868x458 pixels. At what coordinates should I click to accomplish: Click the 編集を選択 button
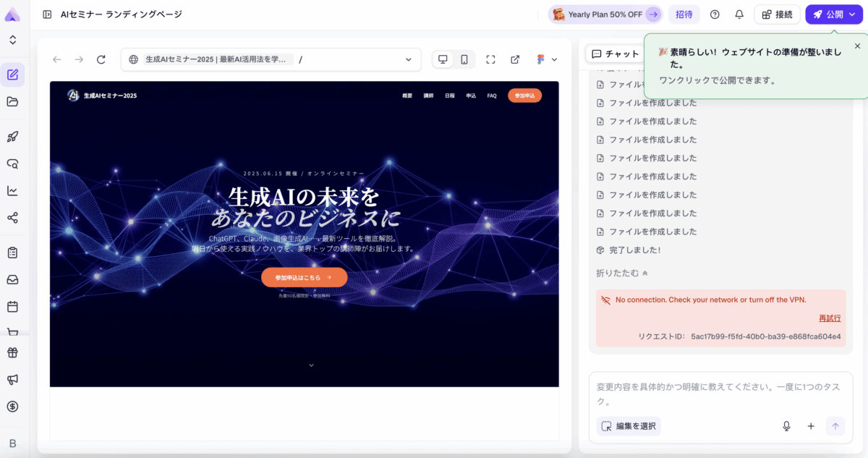pos(629,426)
